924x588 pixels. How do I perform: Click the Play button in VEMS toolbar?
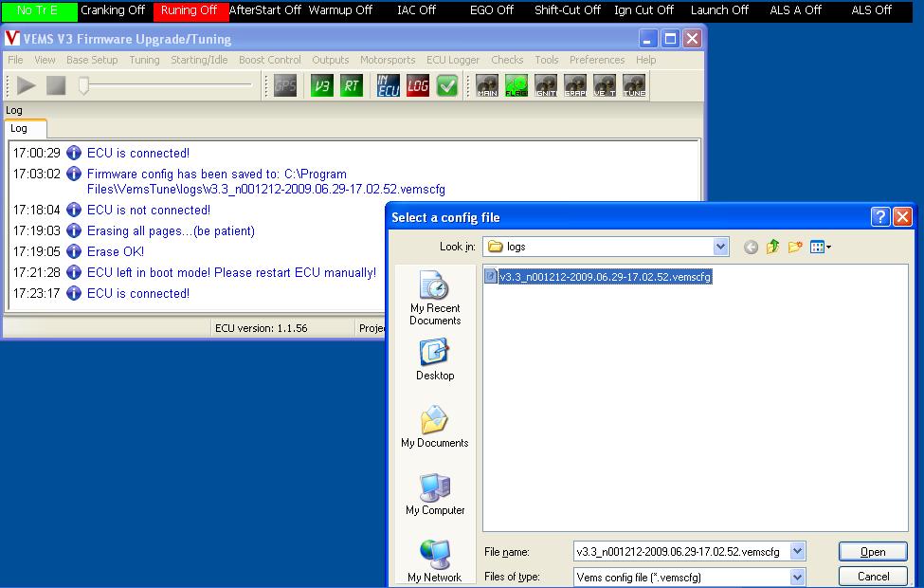click(x=26, y=85)
